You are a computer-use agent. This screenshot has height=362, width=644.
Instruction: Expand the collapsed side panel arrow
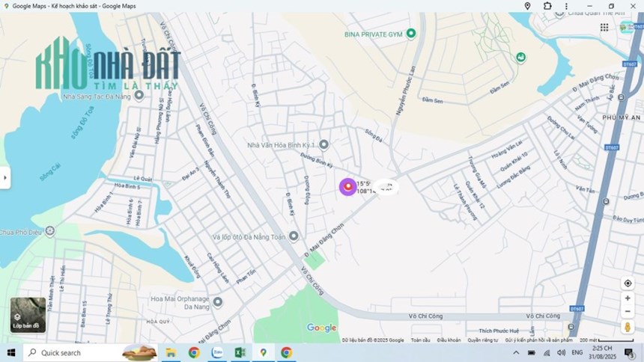[x=5, y=178]
